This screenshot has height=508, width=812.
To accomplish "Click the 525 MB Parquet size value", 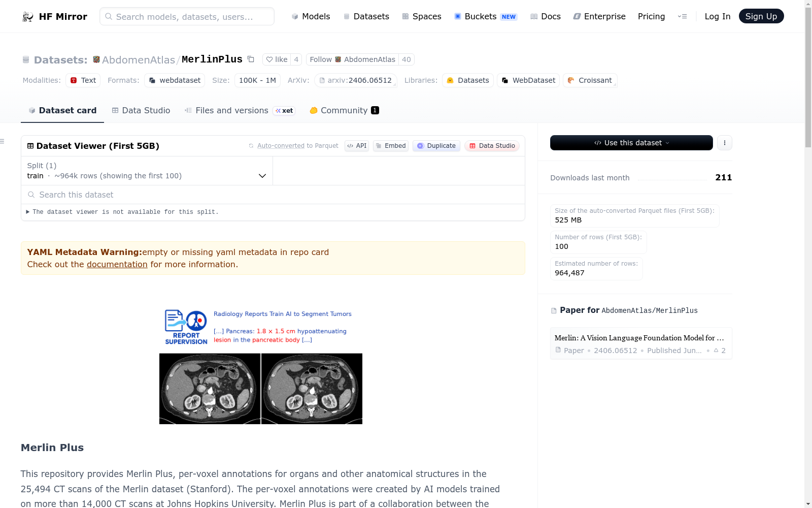I will click(568, 220).
